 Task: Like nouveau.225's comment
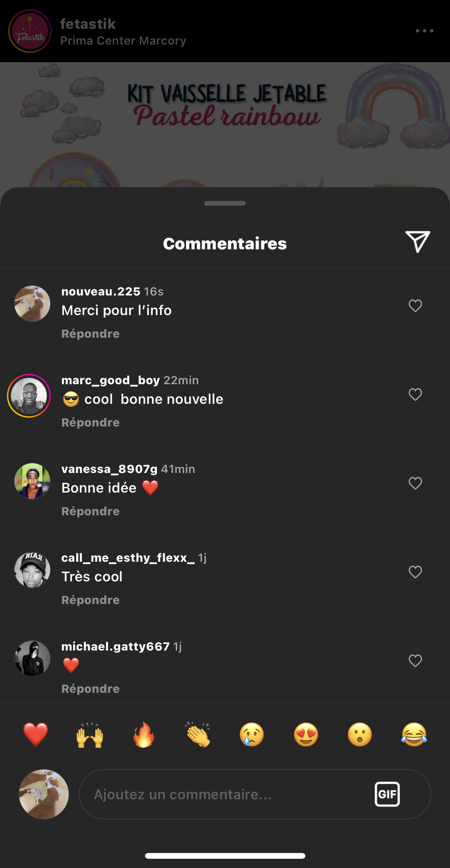tap(415, 306)
